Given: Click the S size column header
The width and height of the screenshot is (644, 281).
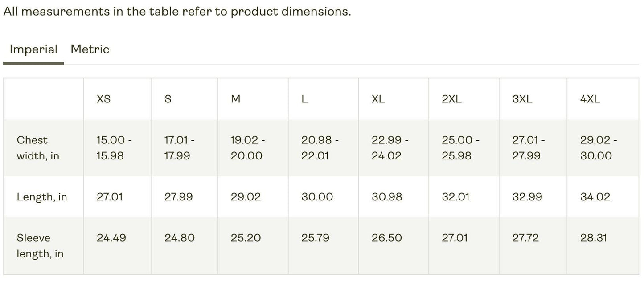Looking at the screenshot, I should 168,99.
